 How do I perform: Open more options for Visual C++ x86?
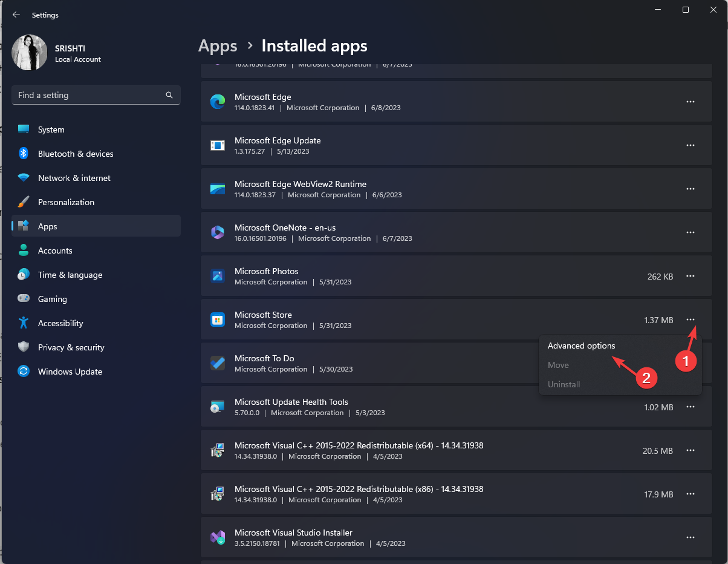pos(691,494)
